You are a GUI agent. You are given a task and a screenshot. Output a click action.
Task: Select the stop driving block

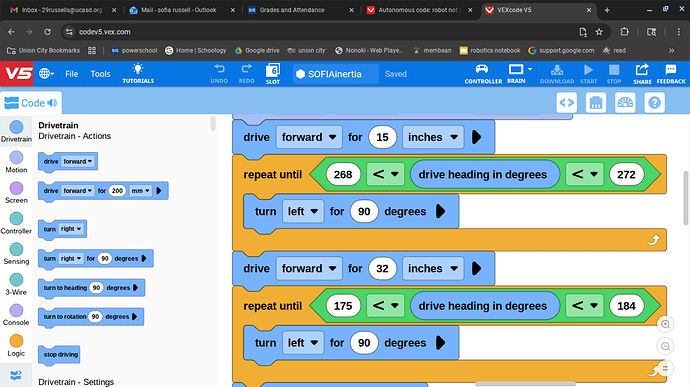pos(60,354)
